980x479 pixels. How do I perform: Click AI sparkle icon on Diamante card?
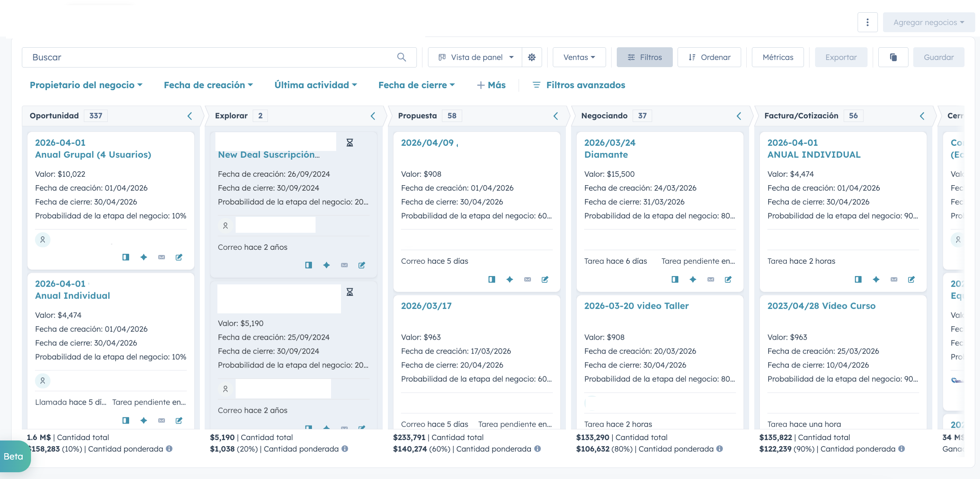(x=693, y=280)
